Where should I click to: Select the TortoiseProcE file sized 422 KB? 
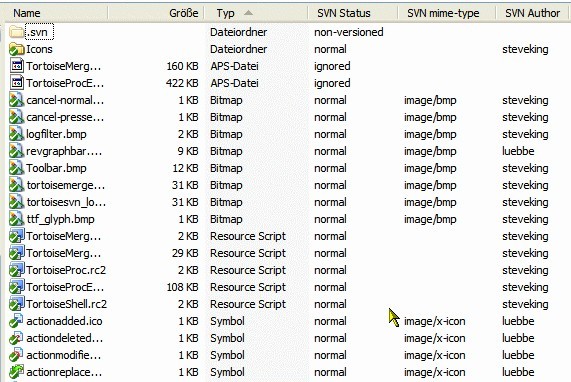click(65, 83)
